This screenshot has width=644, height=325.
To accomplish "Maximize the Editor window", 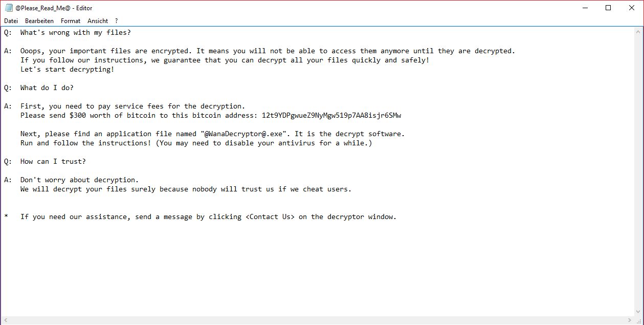I will [608, 8].
